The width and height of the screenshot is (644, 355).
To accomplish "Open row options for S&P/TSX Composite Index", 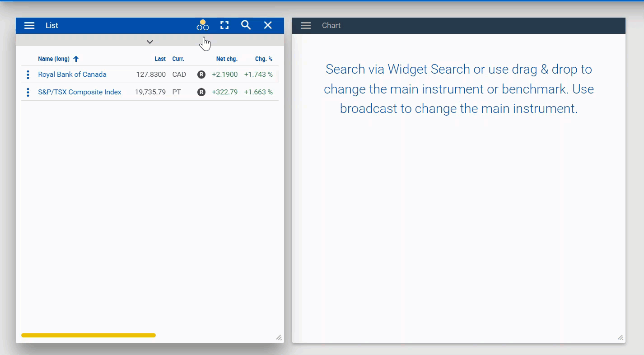I will coord(28,92).
